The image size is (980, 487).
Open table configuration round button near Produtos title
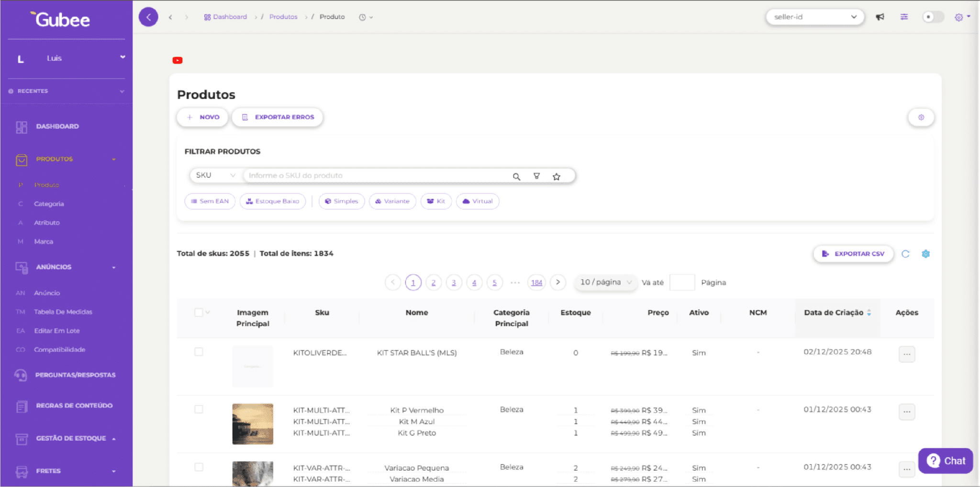coord(921,117)
